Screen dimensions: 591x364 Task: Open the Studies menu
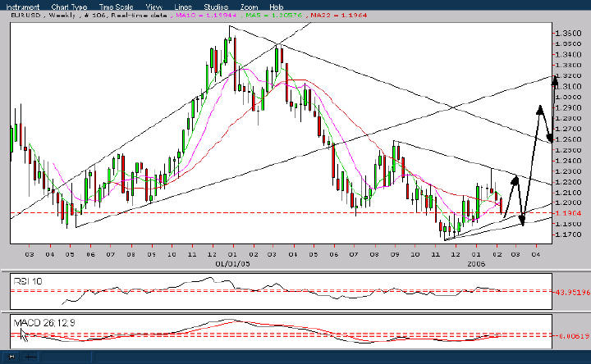click(x=216, y=7)
